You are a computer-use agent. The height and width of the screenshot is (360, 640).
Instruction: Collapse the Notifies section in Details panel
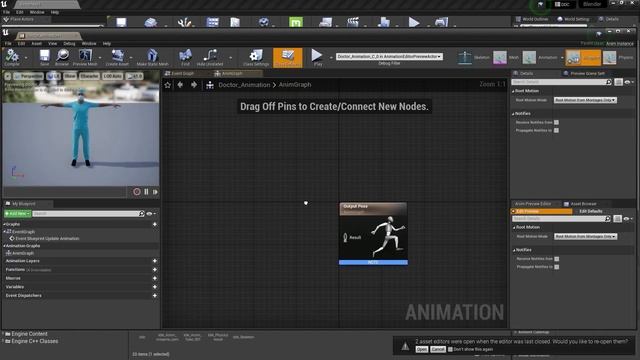513,114
